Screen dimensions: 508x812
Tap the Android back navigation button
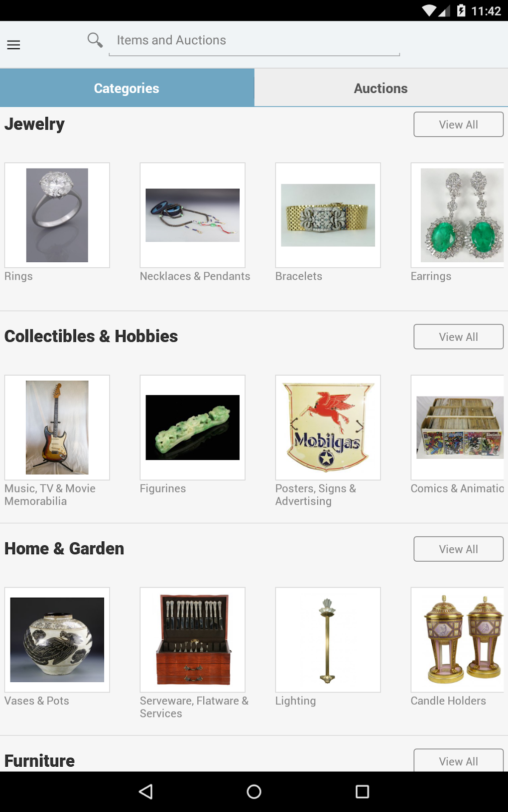145,792
